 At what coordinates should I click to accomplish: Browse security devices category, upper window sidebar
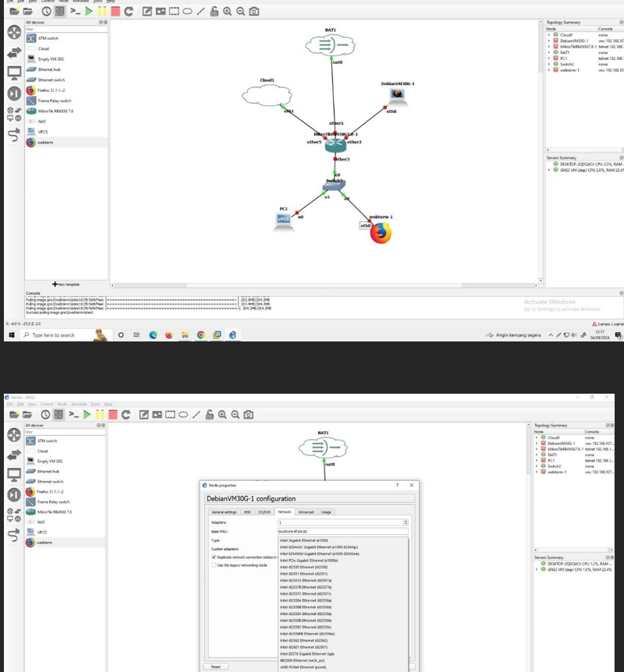click(14, 94)
